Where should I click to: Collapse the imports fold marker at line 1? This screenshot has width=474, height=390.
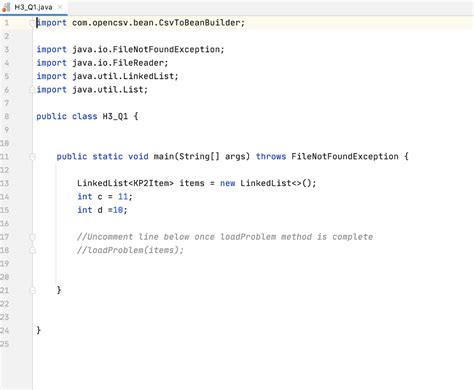32,23
